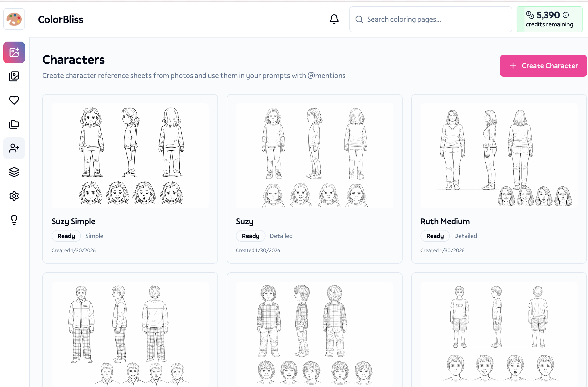This screenshot has width=588, height=387.
Task: Click the create image sidebar icon
Action: tap(14, 52)
